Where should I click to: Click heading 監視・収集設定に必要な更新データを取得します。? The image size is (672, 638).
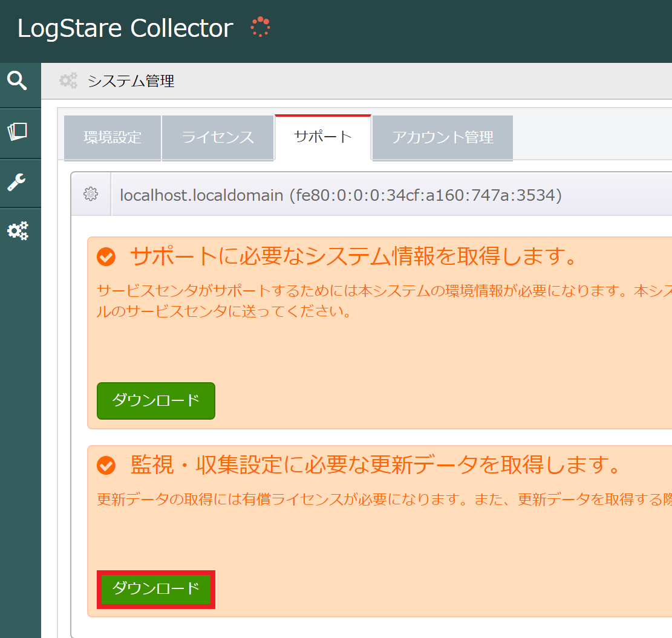click(x=376, y=465)
